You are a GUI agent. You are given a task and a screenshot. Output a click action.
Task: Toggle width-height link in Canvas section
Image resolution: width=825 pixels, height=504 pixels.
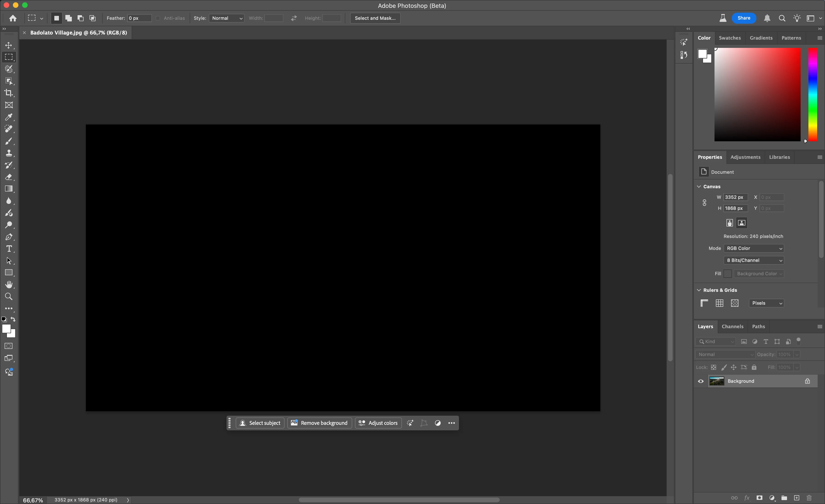tap(704, 203)
